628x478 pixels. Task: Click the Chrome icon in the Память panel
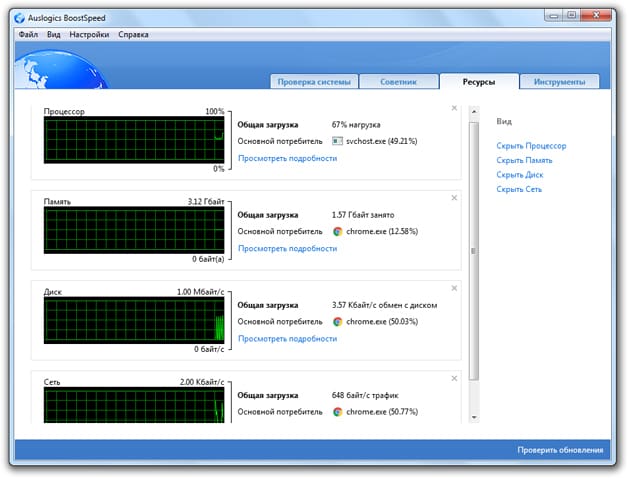(x=338, y=231)
